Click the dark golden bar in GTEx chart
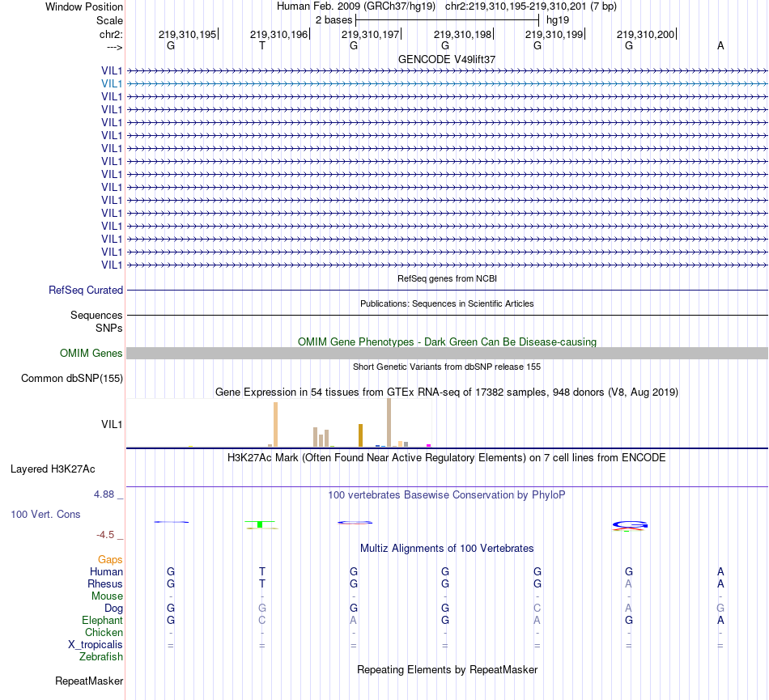This screenshot has height=700, width=769. [x=360, y=435]
